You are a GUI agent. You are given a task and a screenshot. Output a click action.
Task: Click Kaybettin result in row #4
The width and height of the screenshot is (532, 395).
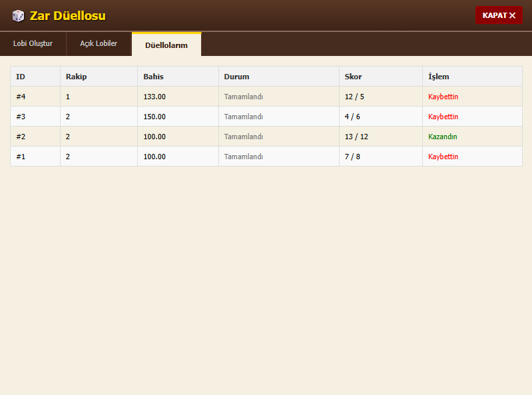pyautogui.click(x=443, y=97)
